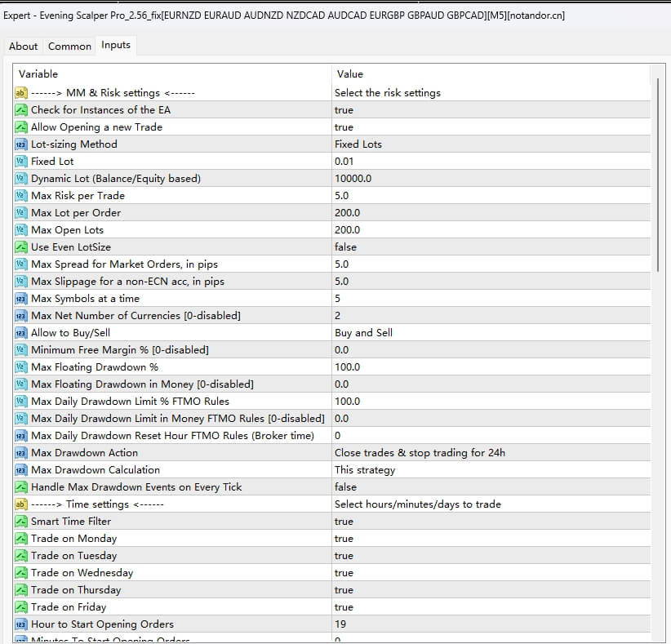671x644 pixels.
Task: Click the icon beside Max Symbols at a time
Action: [x=21, y=299]
